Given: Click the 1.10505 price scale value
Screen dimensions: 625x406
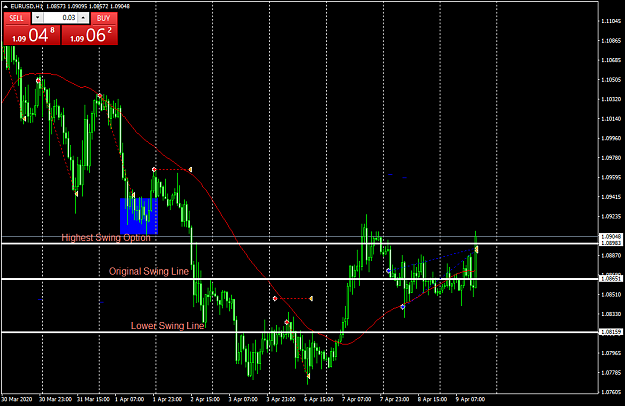Looking at the screenshot, I should coord(611,80).
